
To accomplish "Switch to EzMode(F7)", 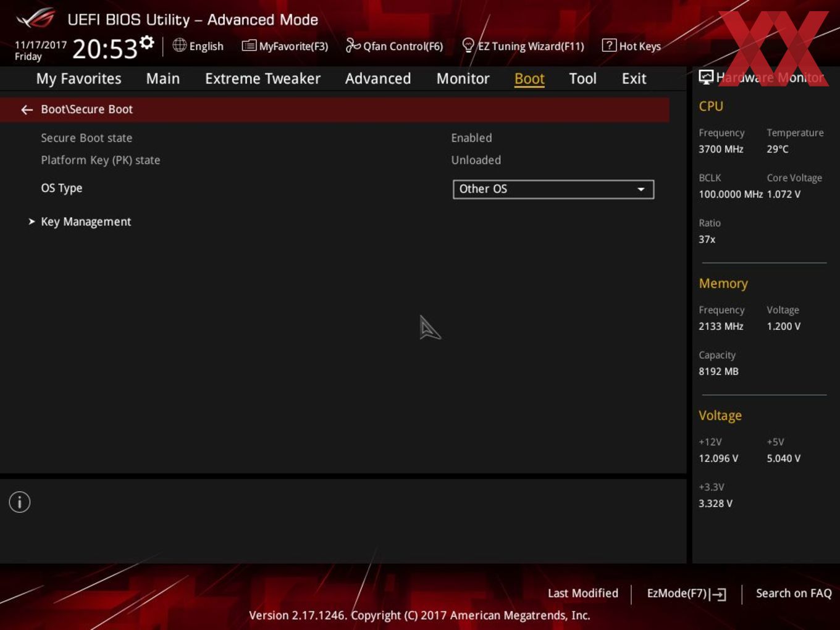I will pyautogui.click(x=686, y=594).
